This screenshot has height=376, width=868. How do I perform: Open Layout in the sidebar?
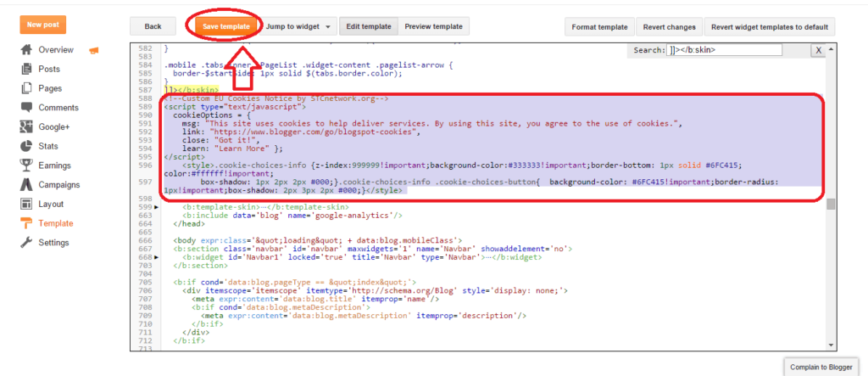pos(51,204)
